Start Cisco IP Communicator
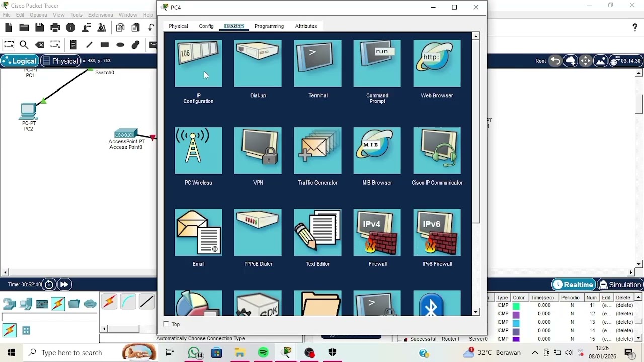This screenshot has width=644, height=362. 437,151
